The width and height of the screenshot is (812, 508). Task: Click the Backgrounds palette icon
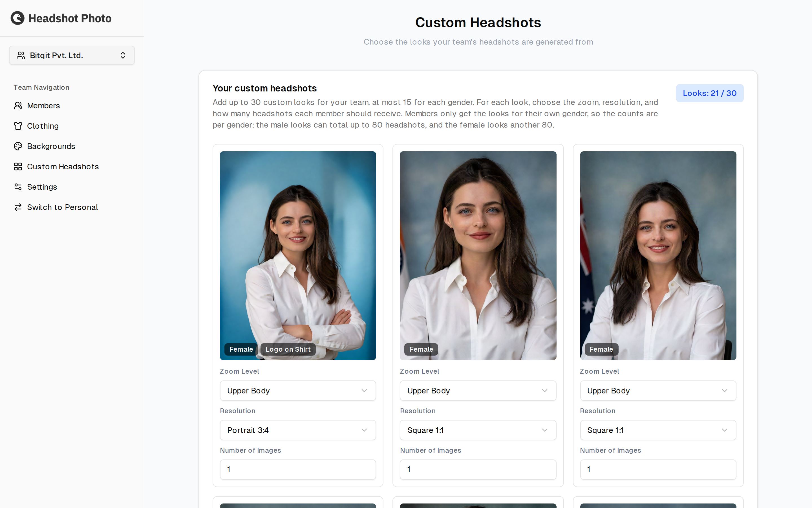click(18, 146)
